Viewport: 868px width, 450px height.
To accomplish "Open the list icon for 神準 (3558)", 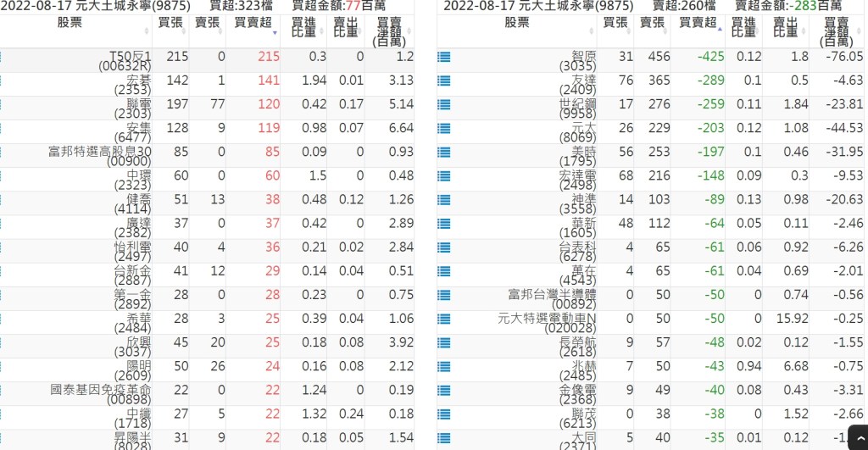I will pos(443,200).
